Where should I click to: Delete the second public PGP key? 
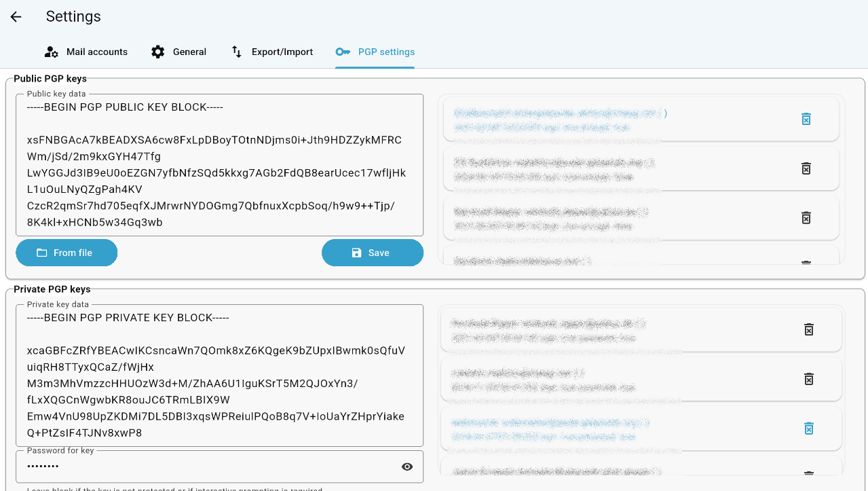(806, 168)
